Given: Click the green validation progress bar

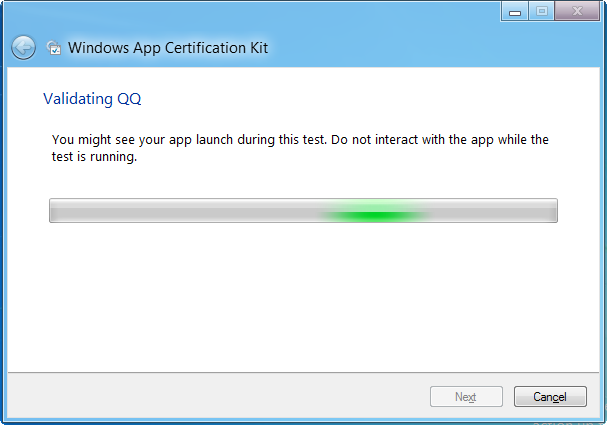Looking at the screenshot, I should click(303, 211).
